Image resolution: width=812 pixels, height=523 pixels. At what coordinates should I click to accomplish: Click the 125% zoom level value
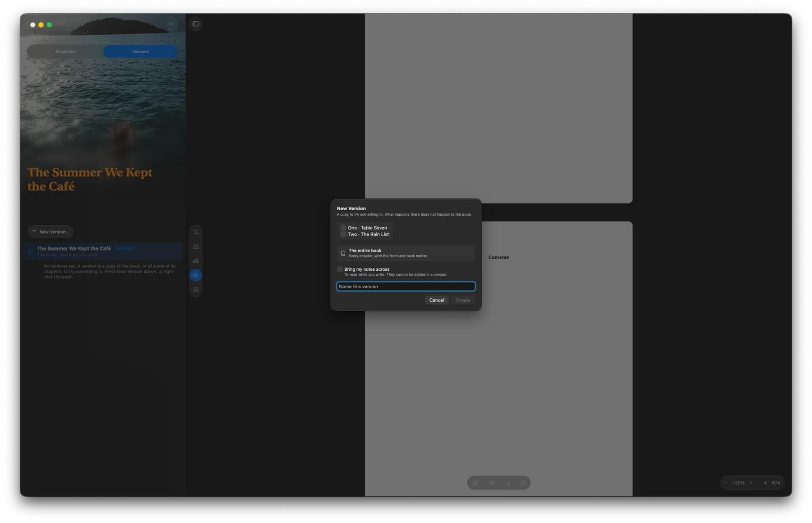(738, 483)
